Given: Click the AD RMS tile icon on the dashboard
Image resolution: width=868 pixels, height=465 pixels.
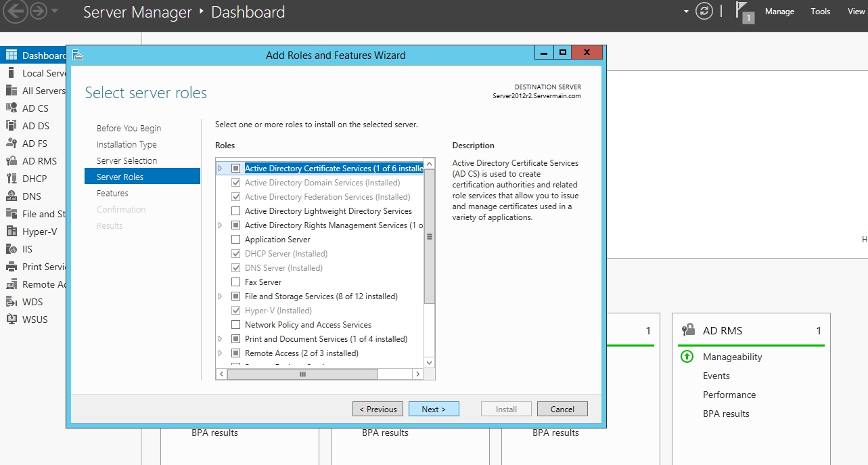Looking at the screenshot, I should click(689, 330).
